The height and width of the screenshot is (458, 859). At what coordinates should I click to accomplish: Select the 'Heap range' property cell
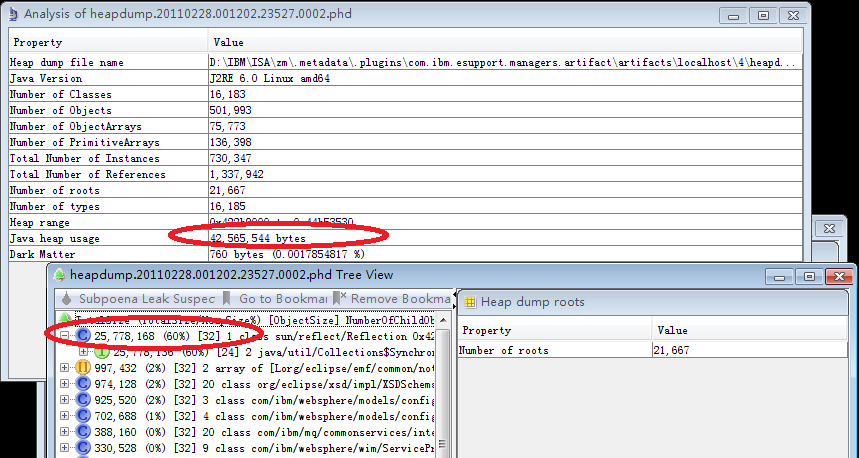tap(108, 222)
